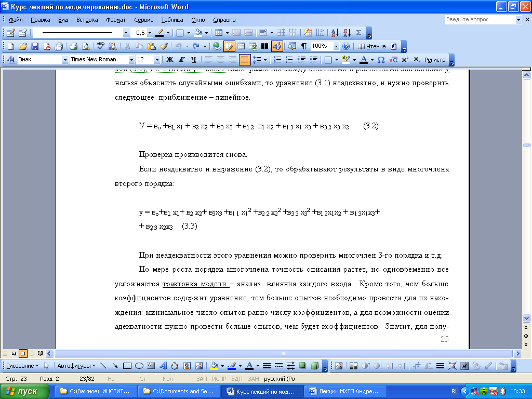532x399 pixels.
Task: Open the equation editor with the square root icon
Action: [x=393, y=60]
